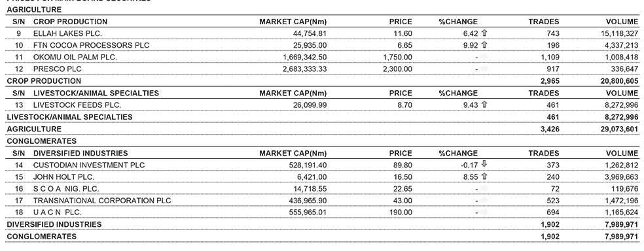Click the AGRICULTURE heading at top
644x251 pixels.
click(x=34, y=9)
